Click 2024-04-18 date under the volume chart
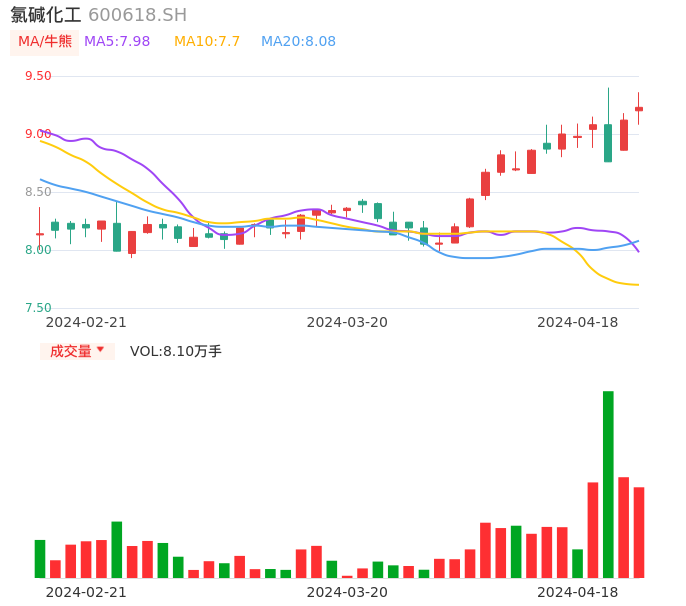The height and width of the screenshot is (606, 686). [x=578, y=592]
